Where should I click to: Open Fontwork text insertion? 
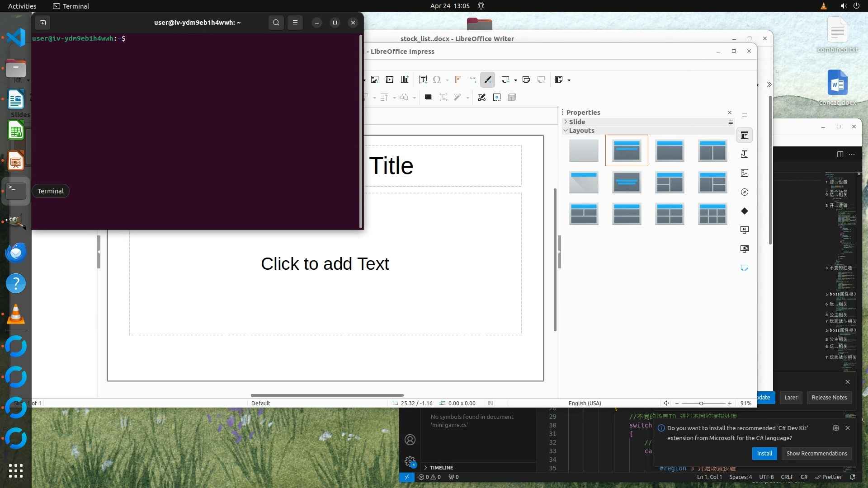point(458,80)
